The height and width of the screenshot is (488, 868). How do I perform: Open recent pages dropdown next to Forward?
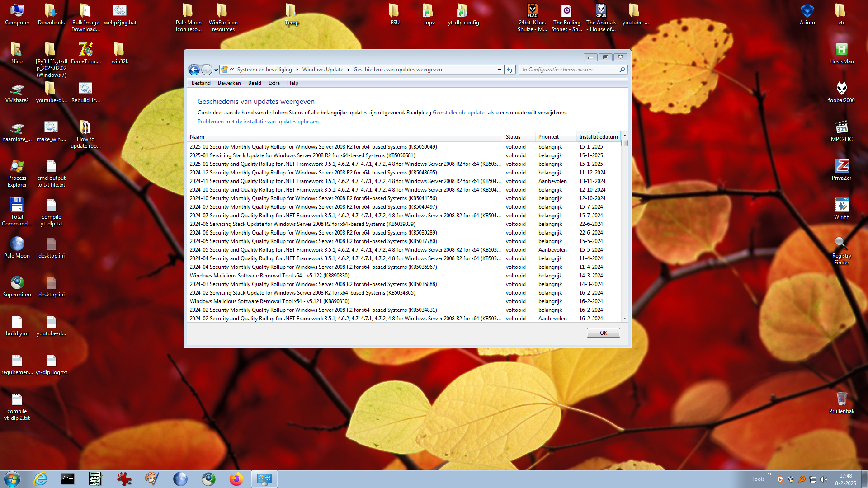tap(216, 70)
